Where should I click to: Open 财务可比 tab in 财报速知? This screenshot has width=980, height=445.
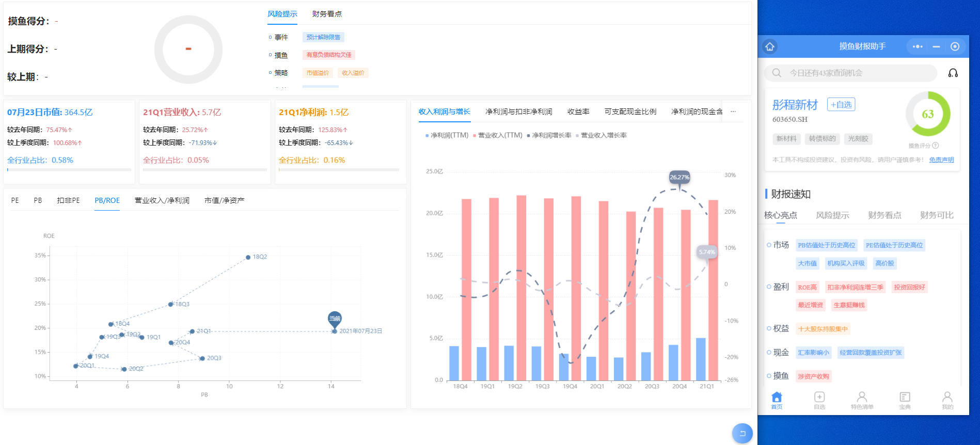937,215
